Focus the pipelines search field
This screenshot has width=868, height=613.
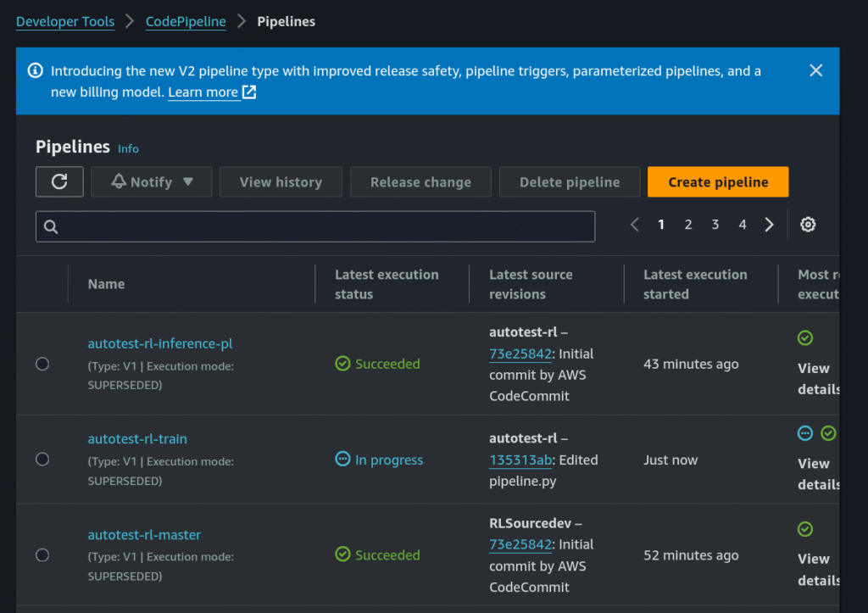point(322,226)
